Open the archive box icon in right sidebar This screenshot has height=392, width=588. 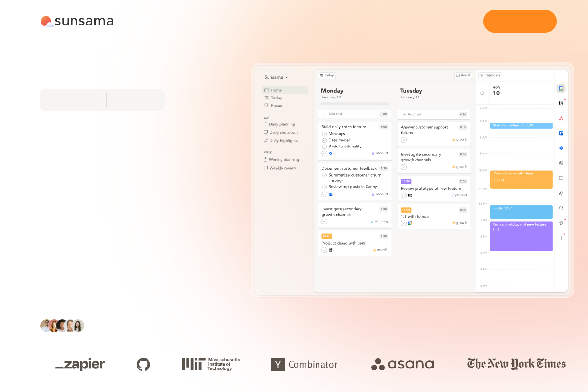click(x=561, y=178)
